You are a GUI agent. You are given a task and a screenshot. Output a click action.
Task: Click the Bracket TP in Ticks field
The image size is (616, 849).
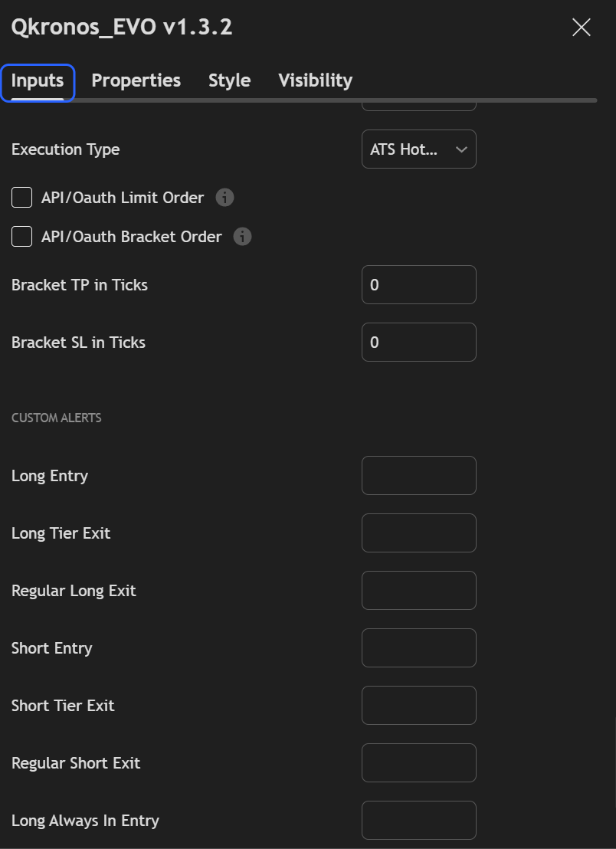(418, 285)
